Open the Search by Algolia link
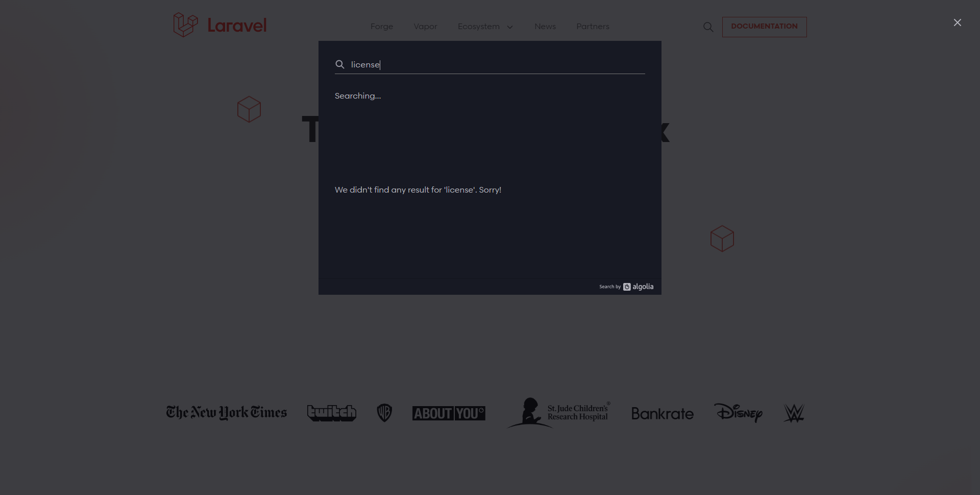The height and width of the screenshot is (495, 980). [626, 287]
